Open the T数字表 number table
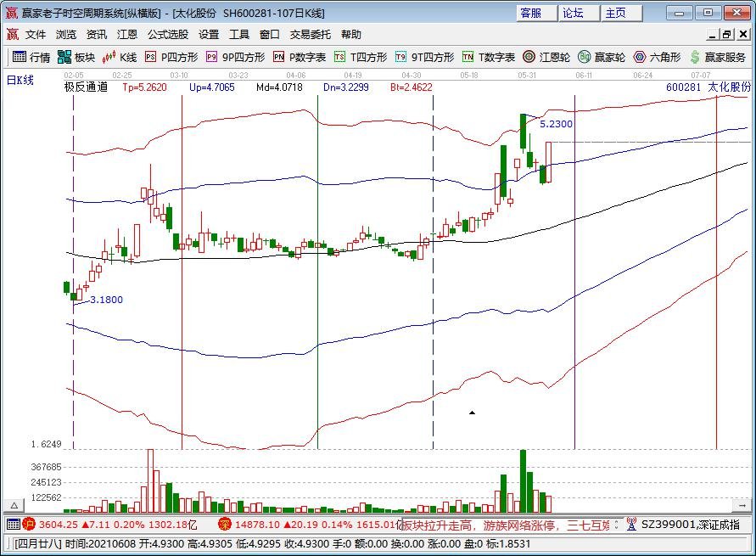The width and height of the screenshot is (756, 556). click(489, 57)
